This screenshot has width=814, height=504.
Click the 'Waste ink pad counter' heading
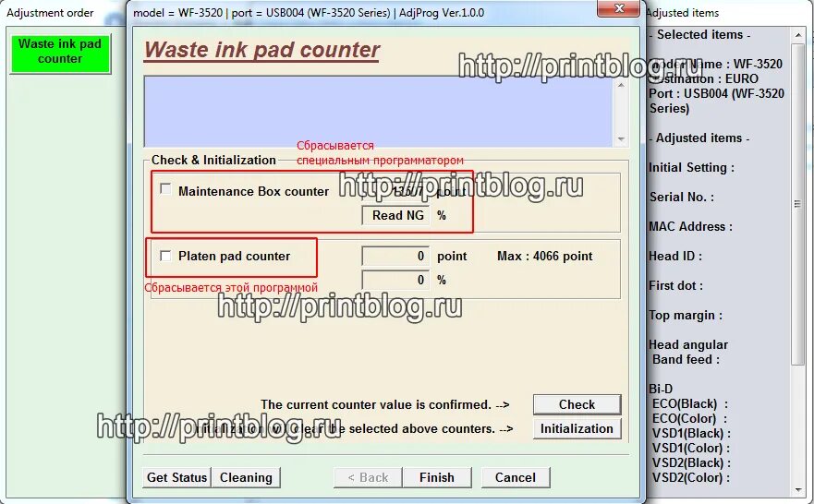tap(261, 50)
